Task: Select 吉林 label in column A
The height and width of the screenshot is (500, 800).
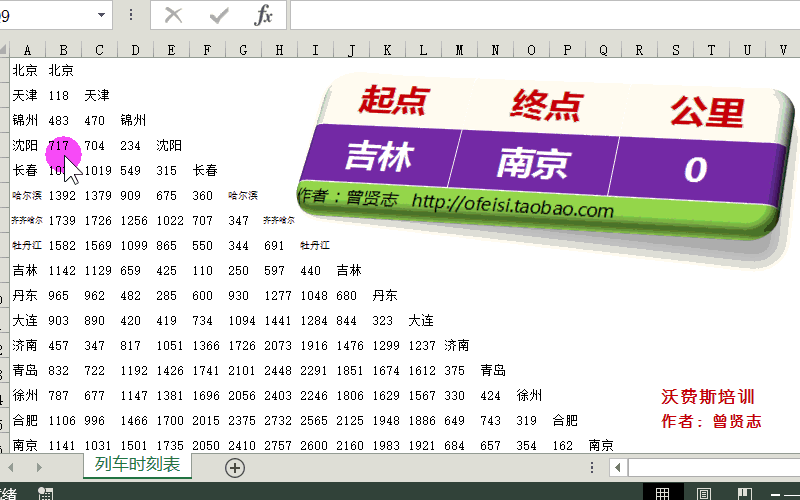Action: (x=27, y=270)
